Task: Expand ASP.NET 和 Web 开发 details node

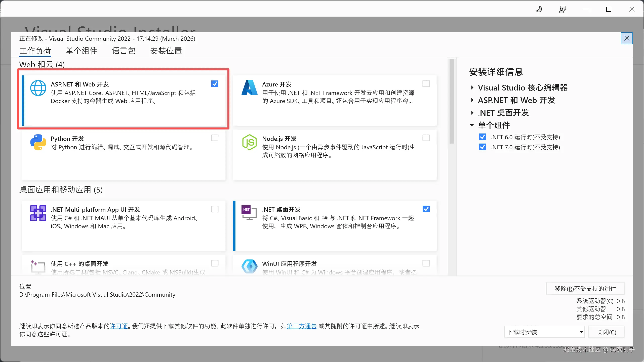Action: pos(472,100)
